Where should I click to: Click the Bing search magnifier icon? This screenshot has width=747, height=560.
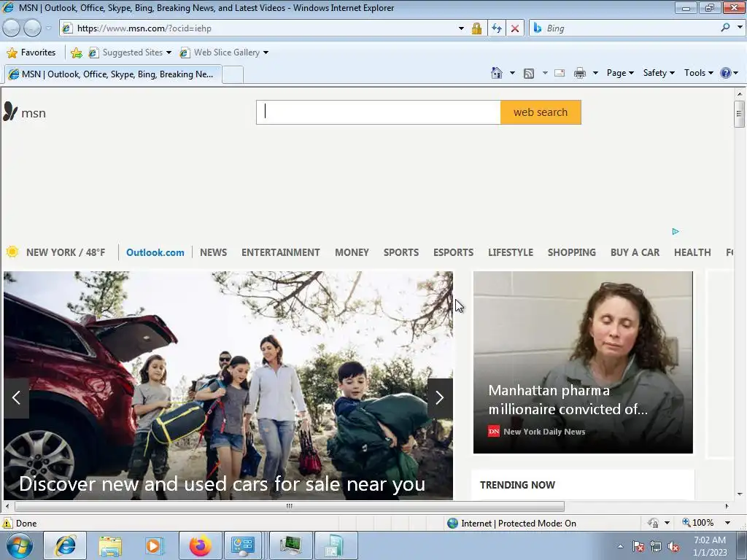point(725,28)
